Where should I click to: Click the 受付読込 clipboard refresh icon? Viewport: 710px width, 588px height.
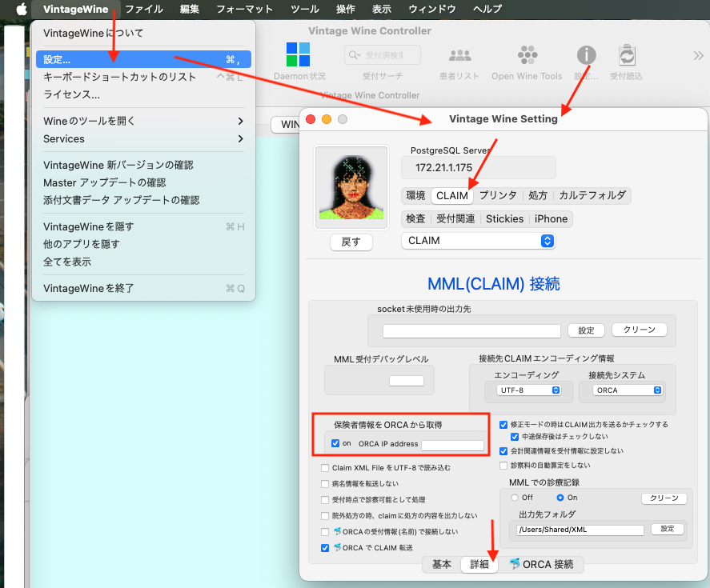(x=627, y=55)
